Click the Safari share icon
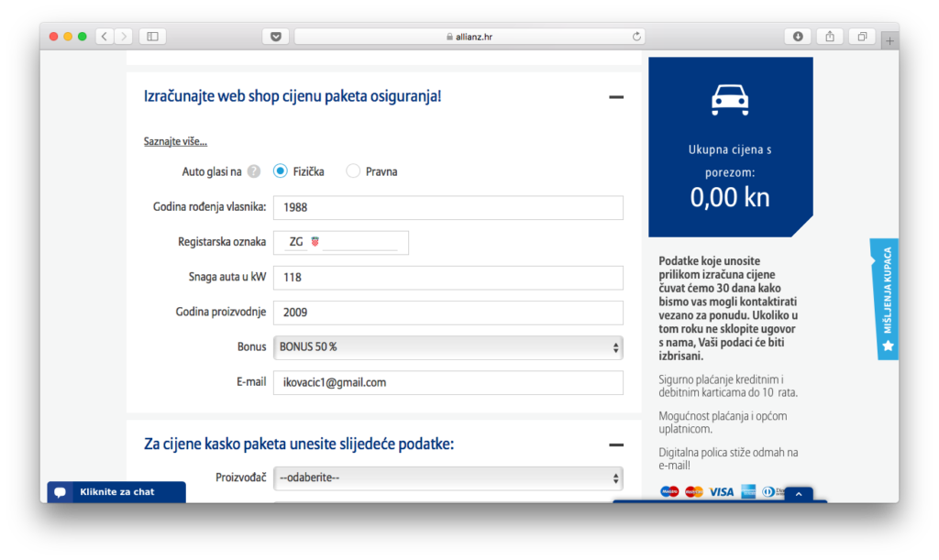 [x=830, y=37]
